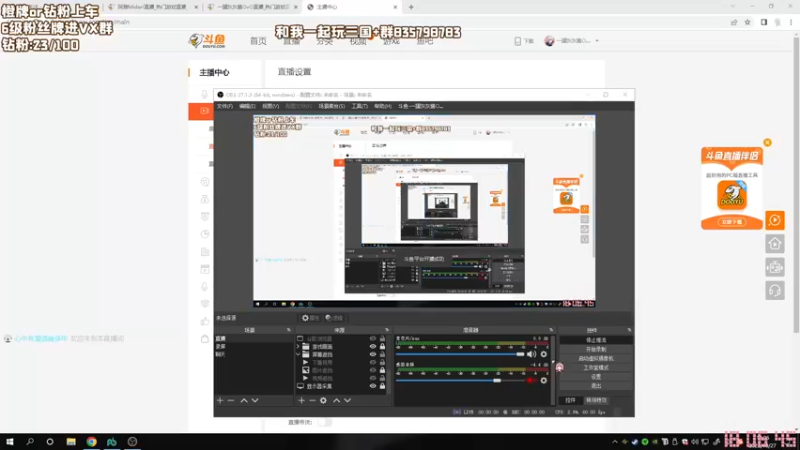Click 启动虚拟摄像机 button
This screenshot has width=800, height=450.
(596, 358)
